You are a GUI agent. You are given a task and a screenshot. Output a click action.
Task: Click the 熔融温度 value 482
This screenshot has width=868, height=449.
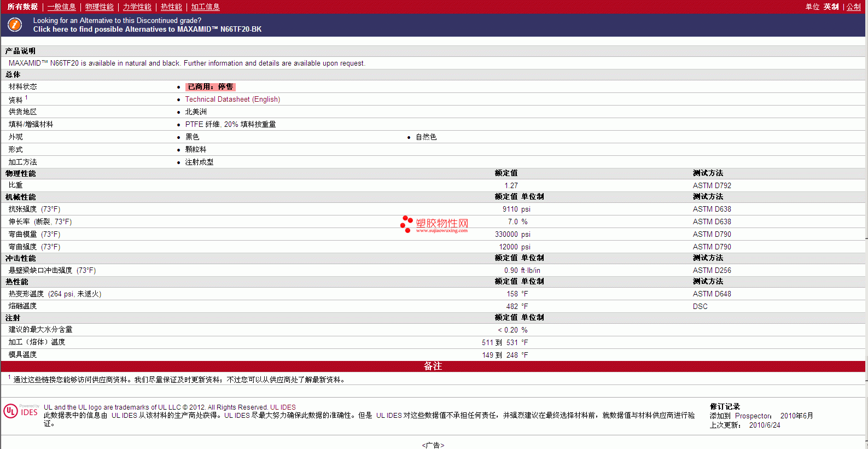pos(512,307)
